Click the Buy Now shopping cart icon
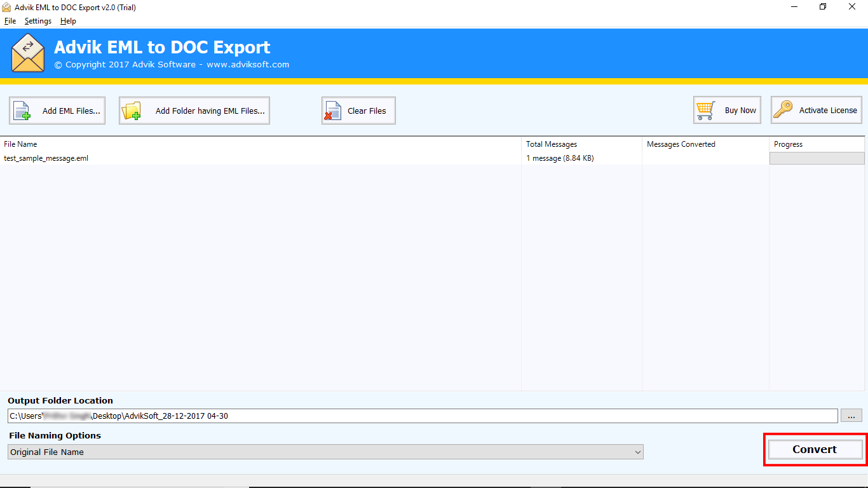Image resolution: width=868 pixels, height=488 pixels. 705,110
